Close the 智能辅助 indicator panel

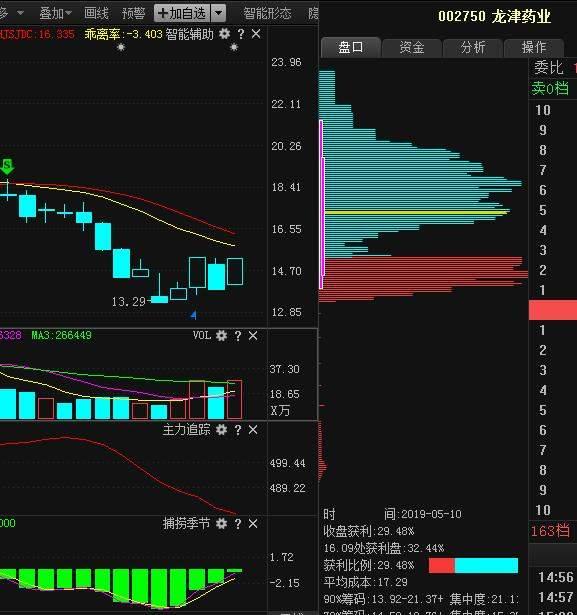(x=256, y=34)
